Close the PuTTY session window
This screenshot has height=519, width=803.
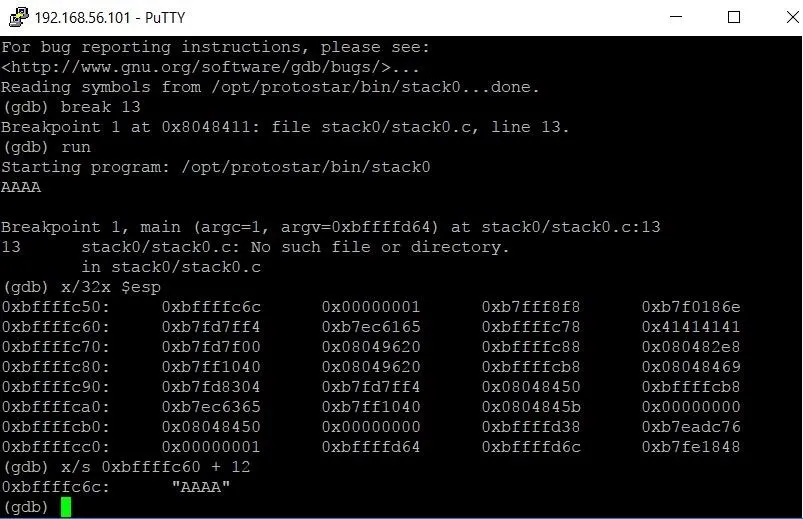point(792,17)
